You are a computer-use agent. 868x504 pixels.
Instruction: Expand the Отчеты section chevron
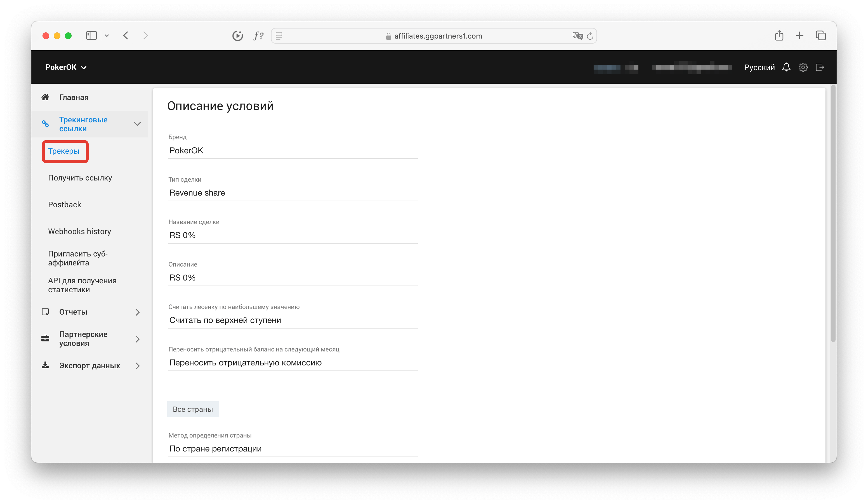pyautogui.click(x=137, y=312)
